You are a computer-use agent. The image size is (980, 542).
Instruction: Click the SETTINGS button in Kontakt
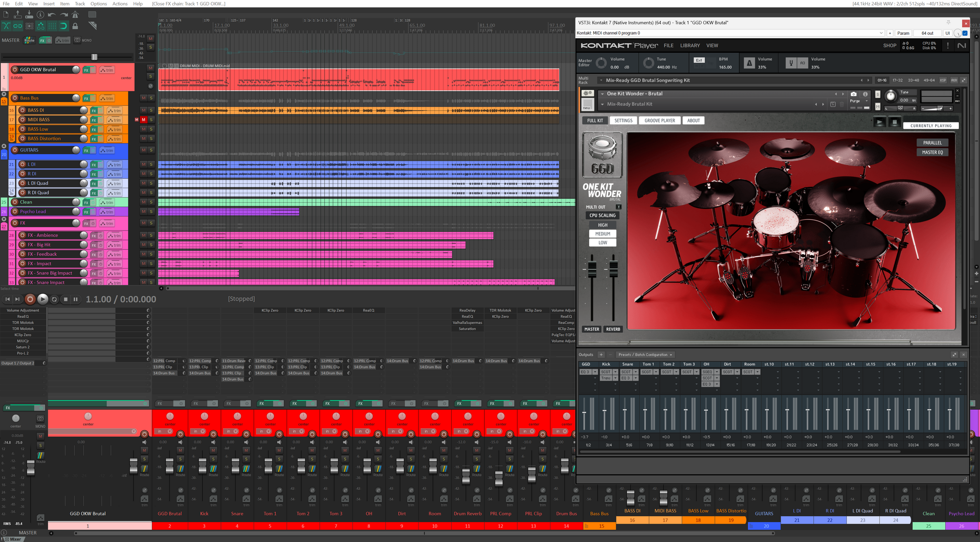(x=623, y=120)
